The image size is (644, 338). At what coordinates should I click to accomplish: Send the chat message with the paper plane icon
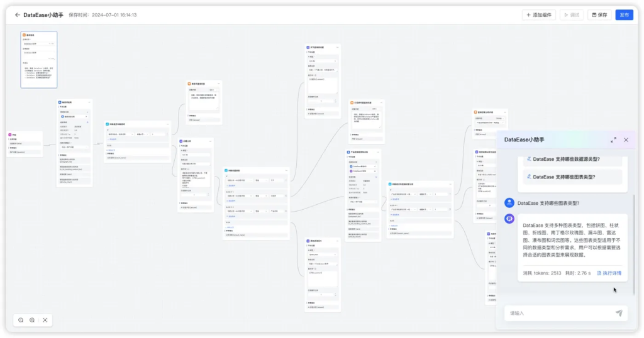619,313
